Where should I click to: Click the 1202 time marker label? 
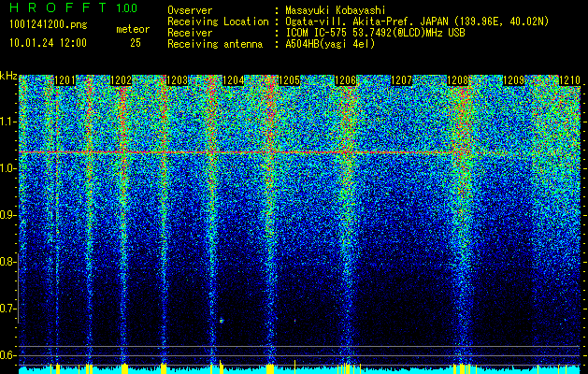point(122,80)
